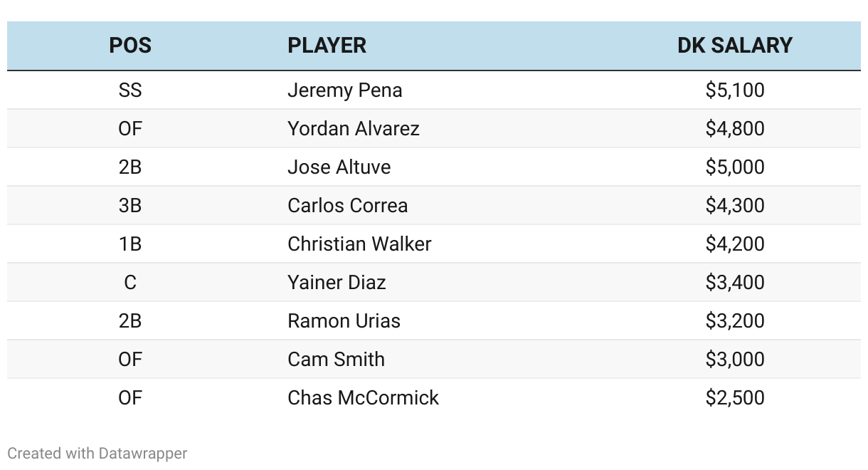Click the Yainer Diaz player name
The height and width of the screenshot is (470, 868).
pos(337,283)
